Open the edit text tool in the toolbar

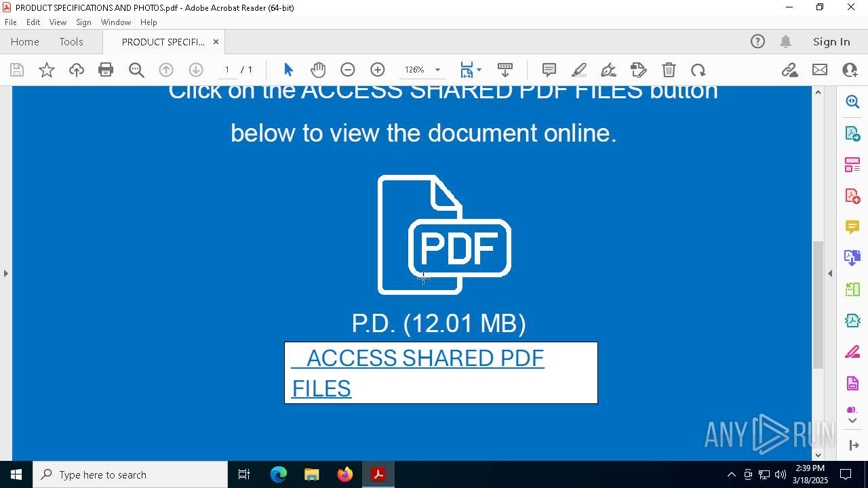click(x=639, y=70)
